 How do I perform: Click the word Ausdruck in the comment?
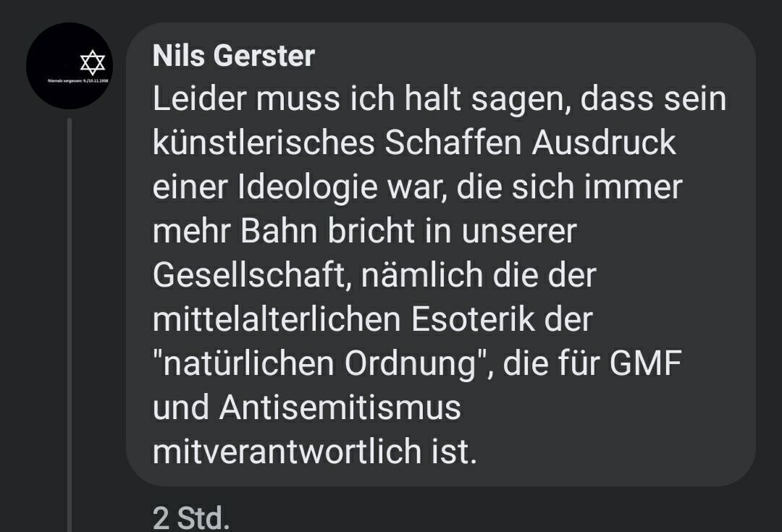pos(604,143)
